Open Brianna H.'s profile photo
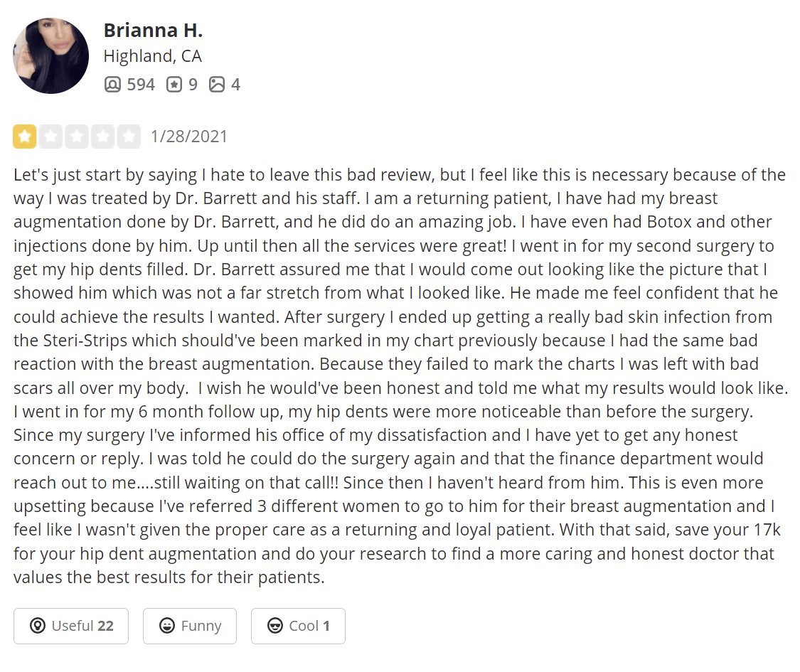 pos(50,55)
